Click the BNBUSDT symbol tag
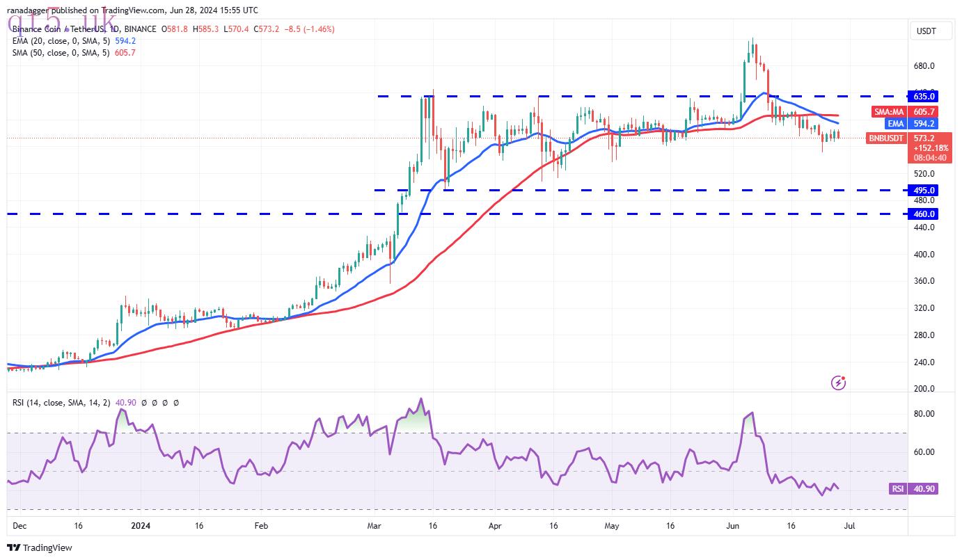This screenshot has height=560, width=962. point(887,138)
